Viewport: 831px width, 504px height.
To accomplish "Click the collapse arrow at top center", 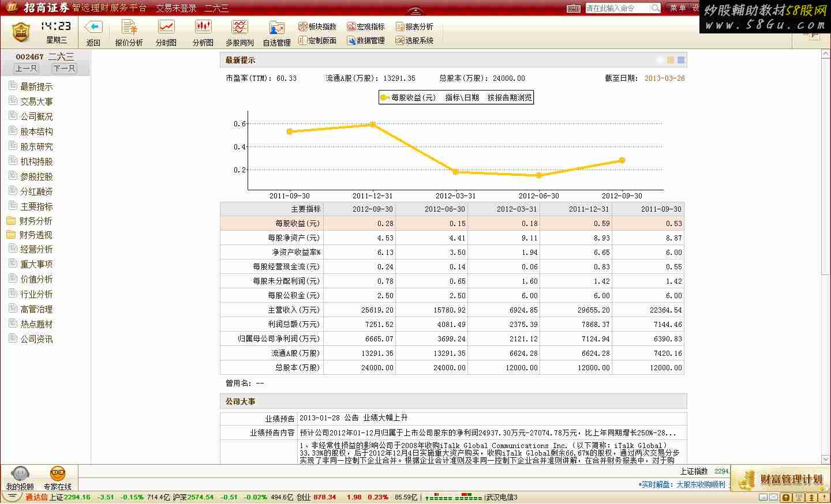I will coord(415,12).
